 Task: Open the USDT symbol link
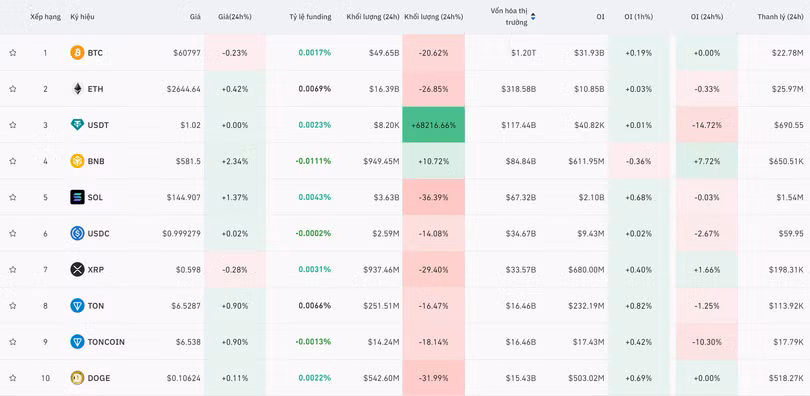(98, 125)
